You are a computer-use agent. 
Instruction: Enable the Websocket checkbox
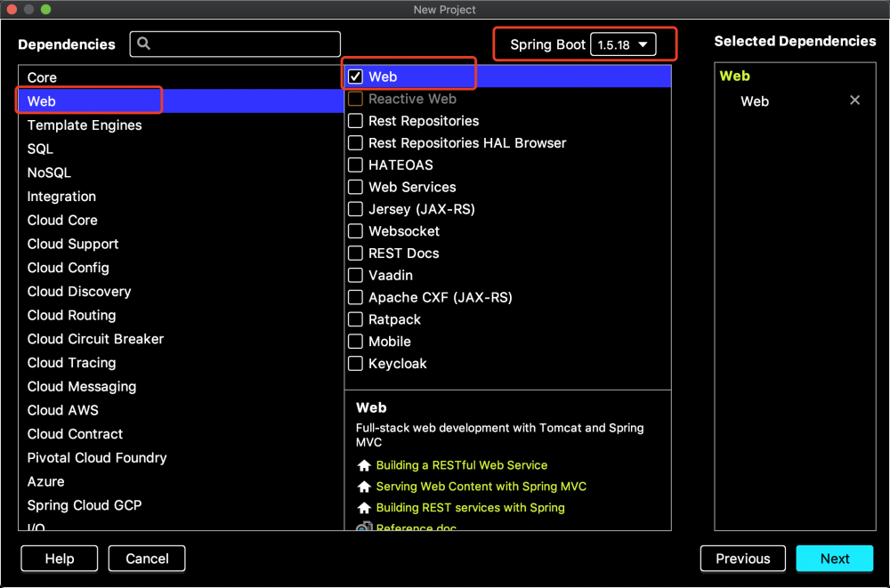click(355, 231)
